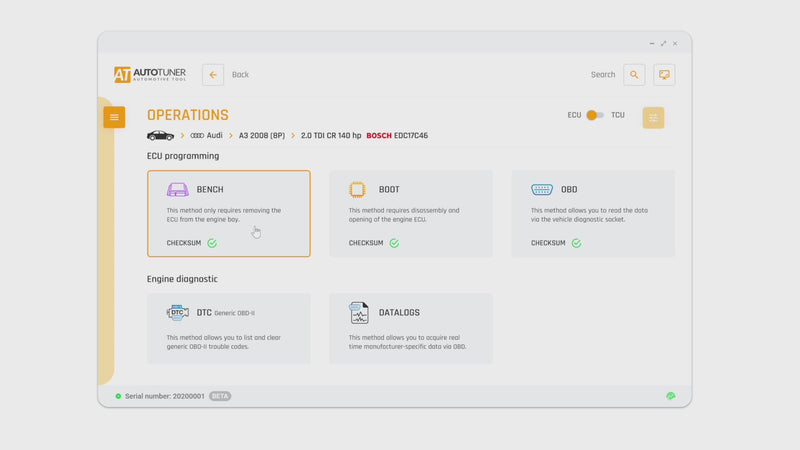Open the BENCH programming method card
The height and width of the screenshot is (450, 800).
click(228, 213)
